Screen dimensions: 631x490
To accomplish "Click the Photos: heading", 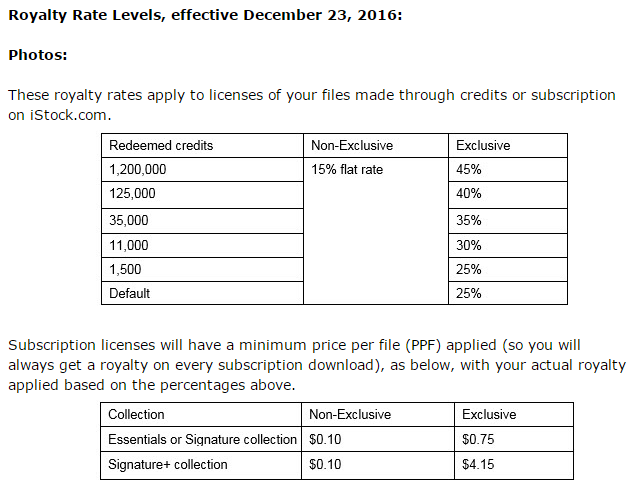I will tap(38, 55).
